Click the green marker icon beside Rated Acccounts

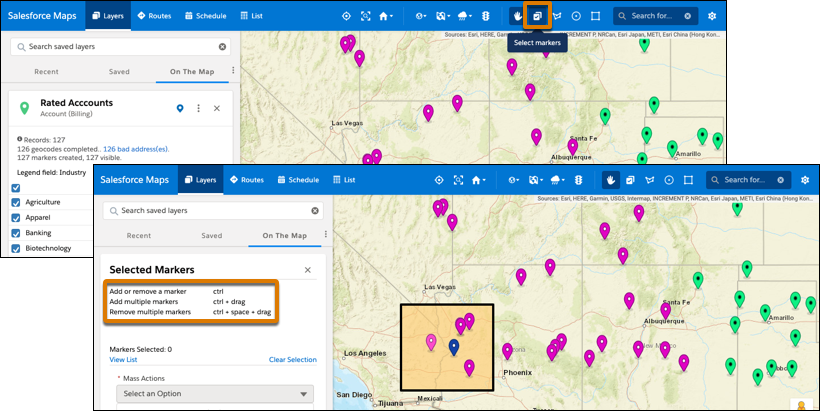click(x=24, y=108)
